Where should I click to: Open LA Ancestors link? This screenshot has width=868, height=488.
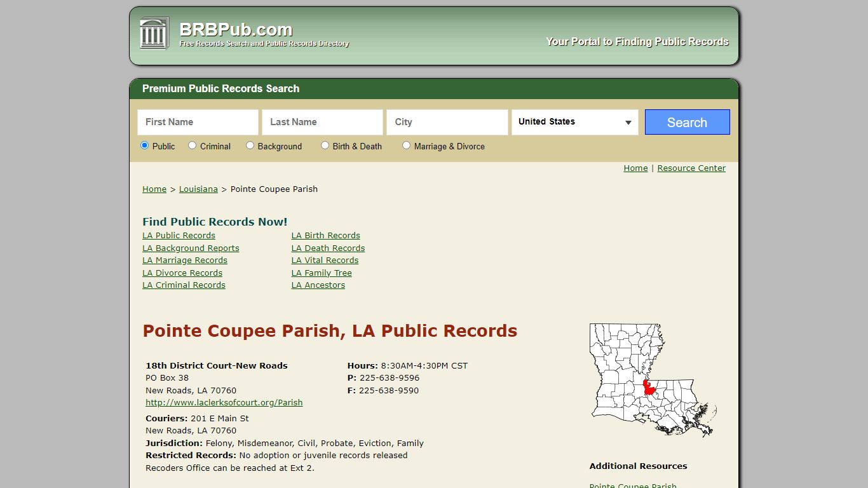318,285
